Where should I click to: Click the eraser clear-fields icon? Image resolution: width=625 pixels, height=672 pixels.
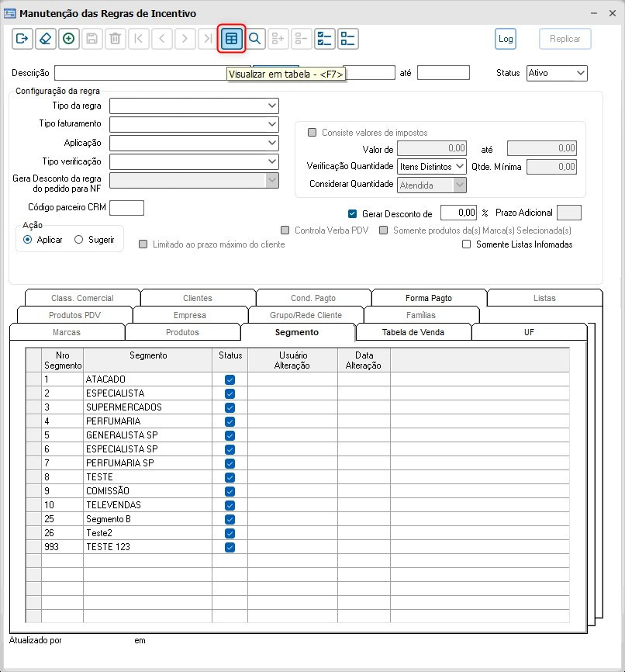[x=46, y=39]
